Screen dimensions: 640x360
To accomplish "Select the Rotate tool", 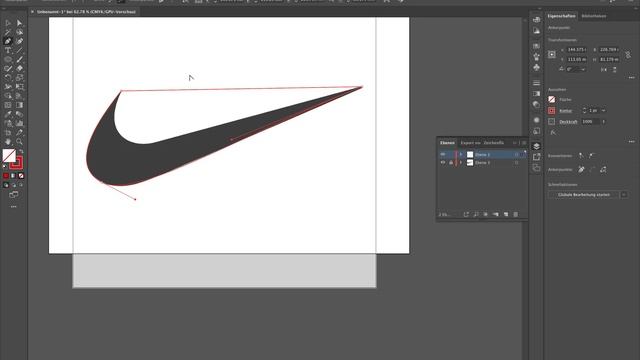I will (x=8, y=78).
